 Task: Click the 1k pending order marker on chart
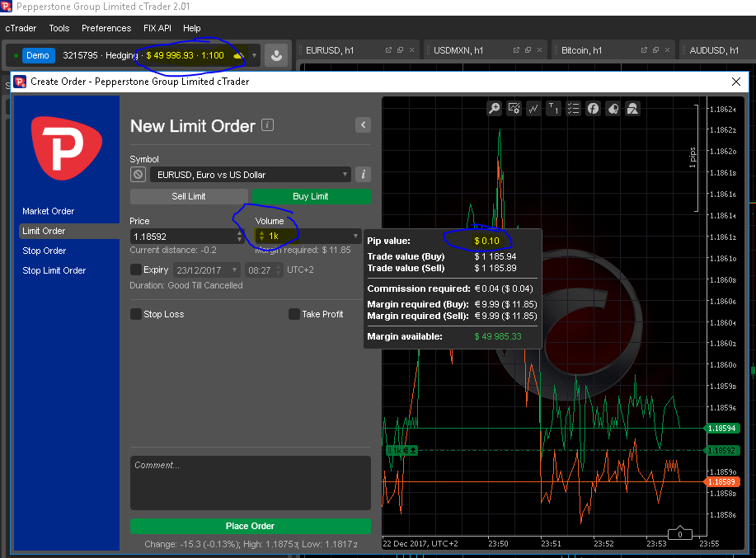pos(401,451)
